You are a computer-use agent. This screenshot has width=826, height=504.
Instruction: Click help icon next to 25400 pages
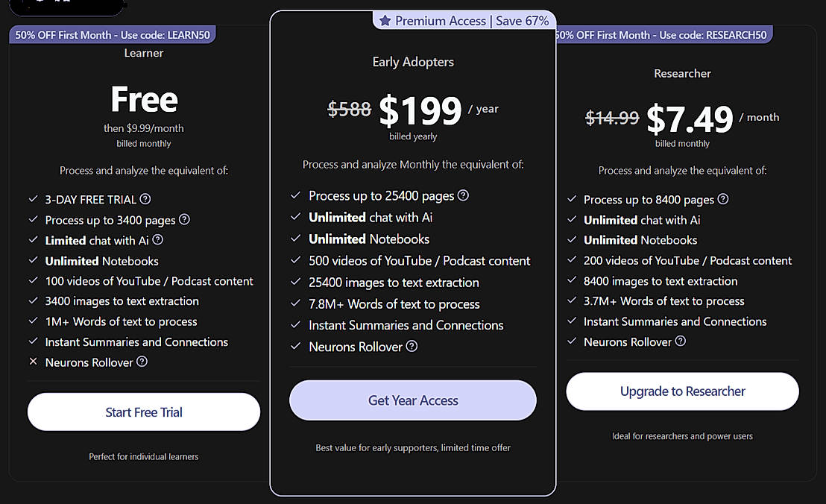463,195
